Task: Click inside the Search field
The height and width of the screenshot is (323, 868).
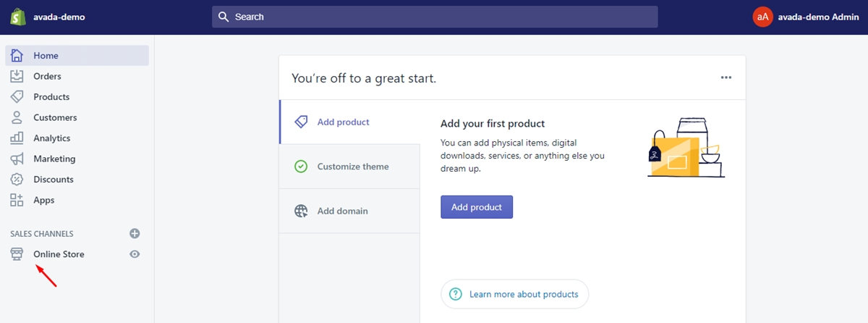Action: [x=435, y=17]
